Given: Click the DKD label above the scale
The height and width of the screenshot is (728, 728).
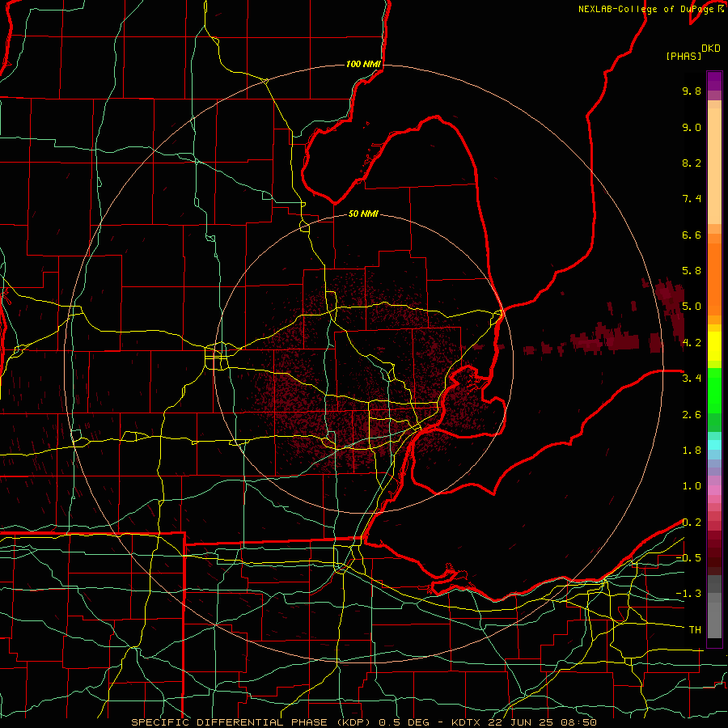Looking at the screenshot, I should coord(710,49).
